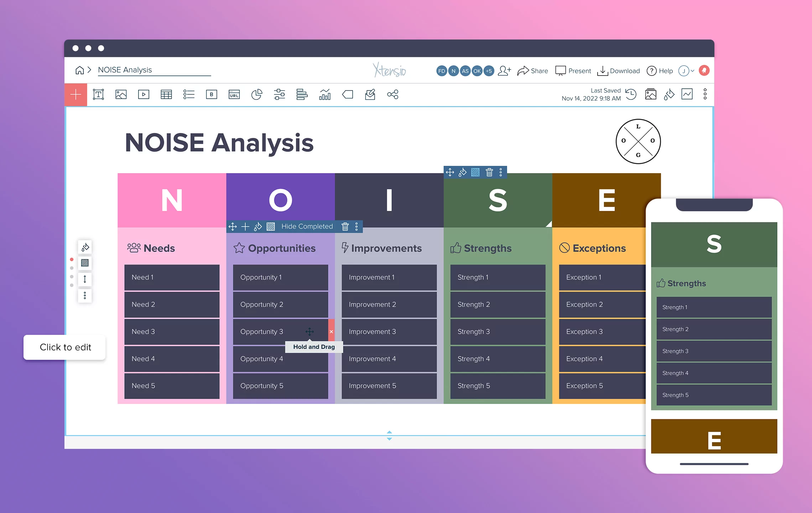Open top toolbar three-dot more menu
Viewport: 812px width, 513px height.
tap(705, 94)
